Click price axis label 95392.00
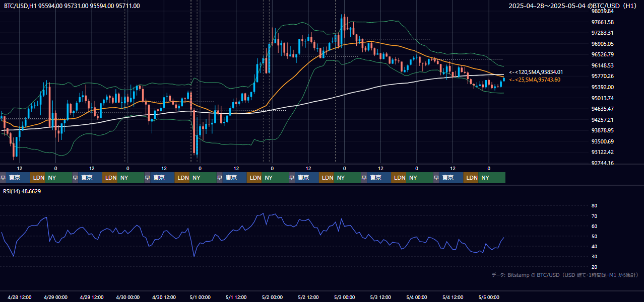 pyautogui.click(x=602, y=87)
